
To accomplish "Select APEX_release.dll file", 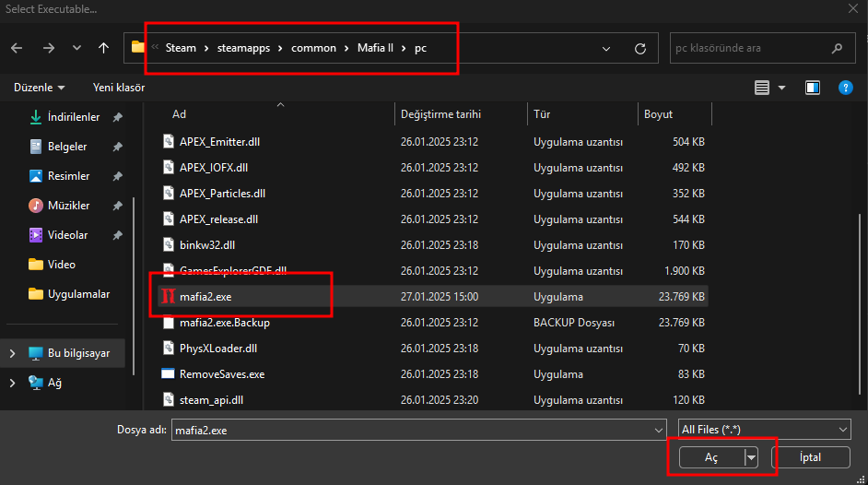I will click(218, 219).
